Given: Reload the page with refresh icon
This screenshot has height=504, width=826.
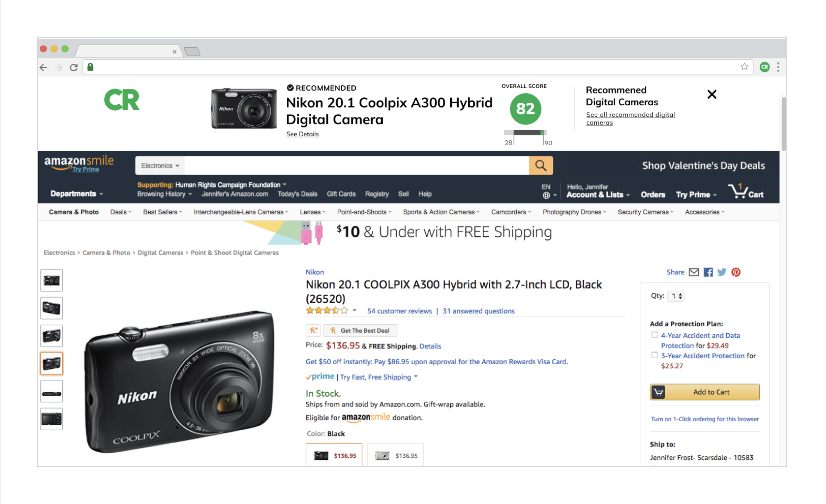Looking at the screenshot, I should click(x=74, y=67).
